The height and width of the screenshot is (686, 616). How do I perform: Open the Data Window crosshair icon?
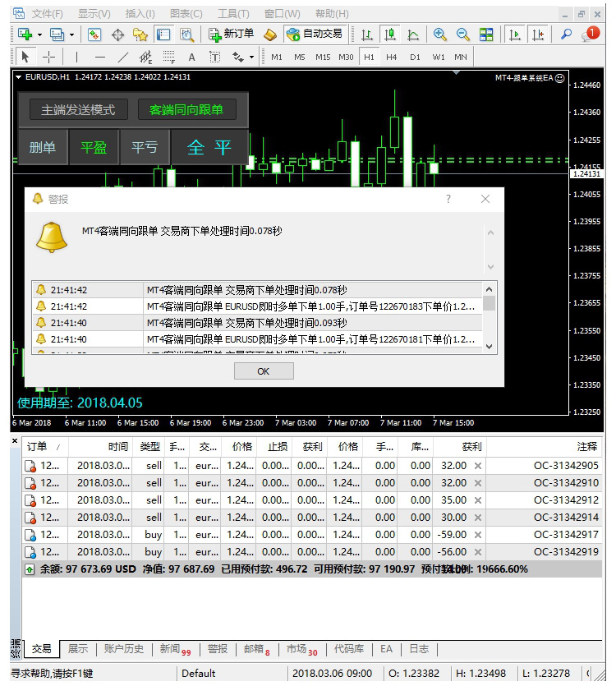coord(117,35)
